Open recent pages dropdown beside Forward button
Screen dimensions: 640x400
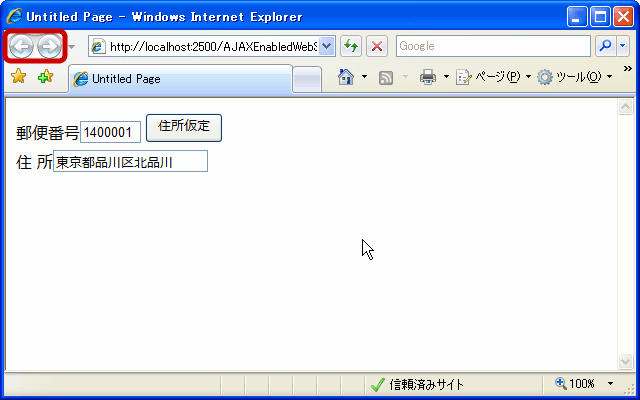coord(71,47)
